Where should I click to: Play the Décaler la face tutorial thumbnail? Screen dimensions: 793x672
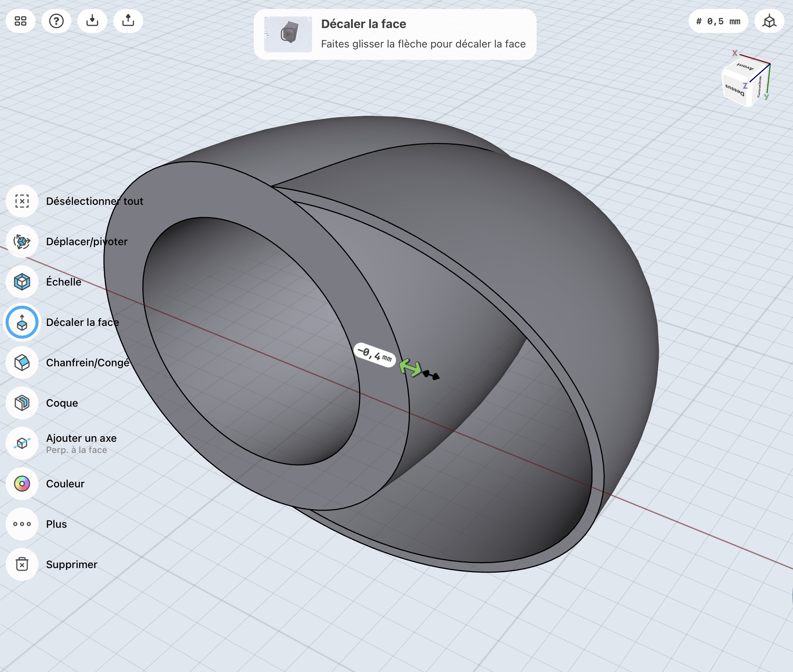point(288,34)
